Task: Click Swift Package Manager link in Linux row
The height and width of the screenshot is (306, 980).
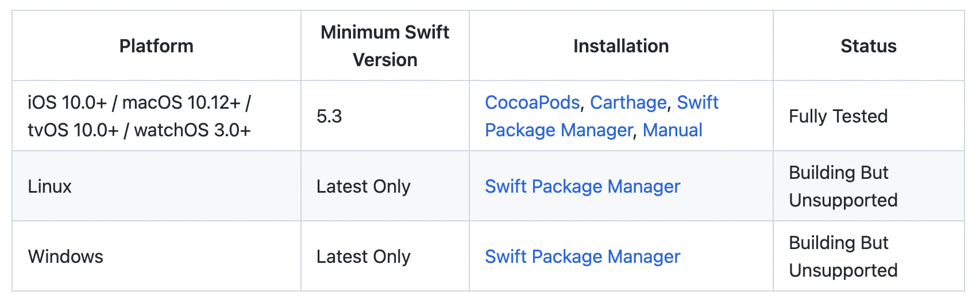Action: coord(582,186)
